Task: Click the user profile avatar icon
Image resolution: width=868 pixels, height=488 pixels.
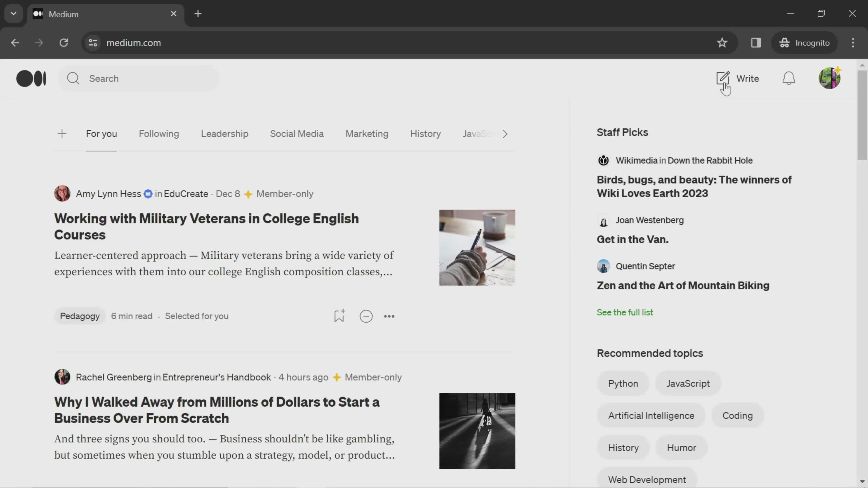Action: click(829, 78)
